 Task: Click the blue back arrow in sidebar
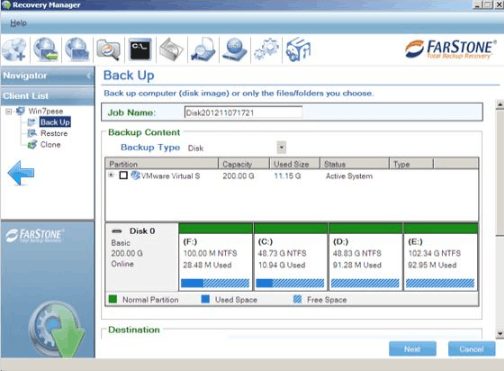[21, 173]
